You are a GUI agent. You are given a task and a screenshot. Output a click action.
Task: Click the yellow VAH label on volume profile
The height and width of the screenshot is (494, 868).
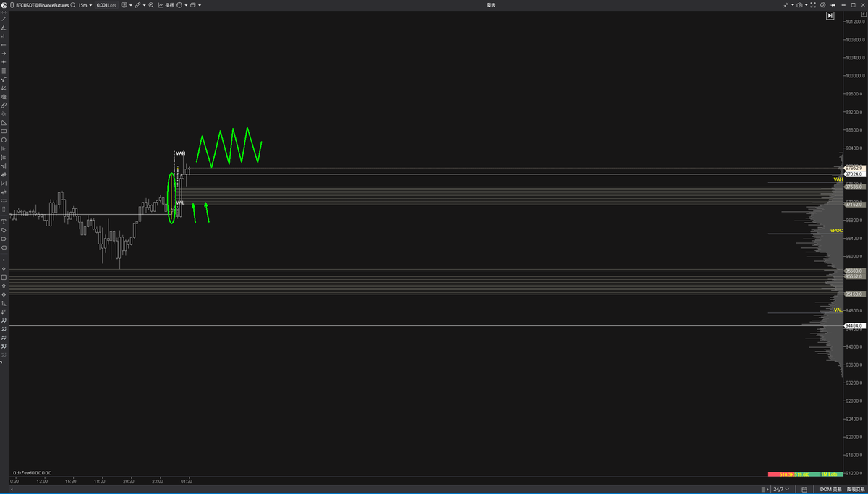click(838, 179)
